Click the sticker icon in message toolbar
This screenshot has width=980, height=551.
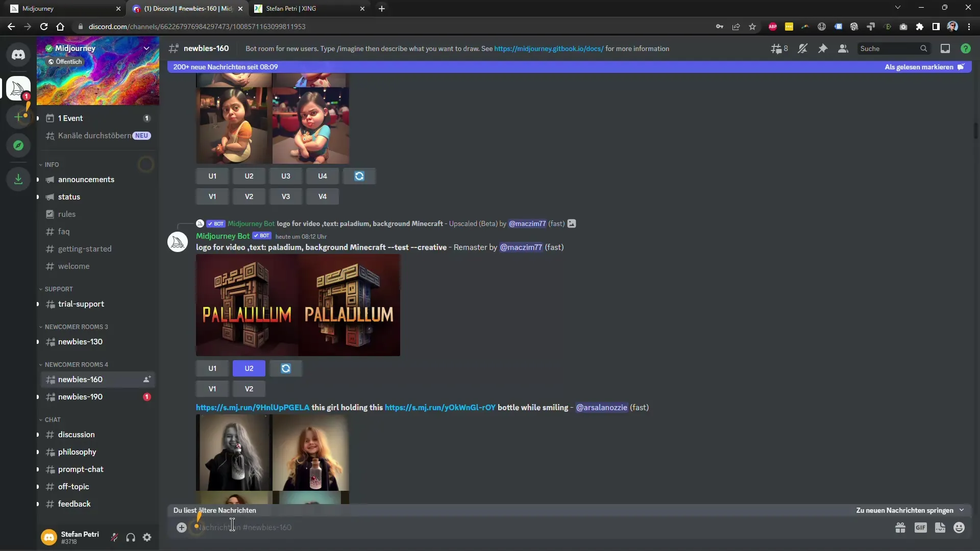point(940,528)
